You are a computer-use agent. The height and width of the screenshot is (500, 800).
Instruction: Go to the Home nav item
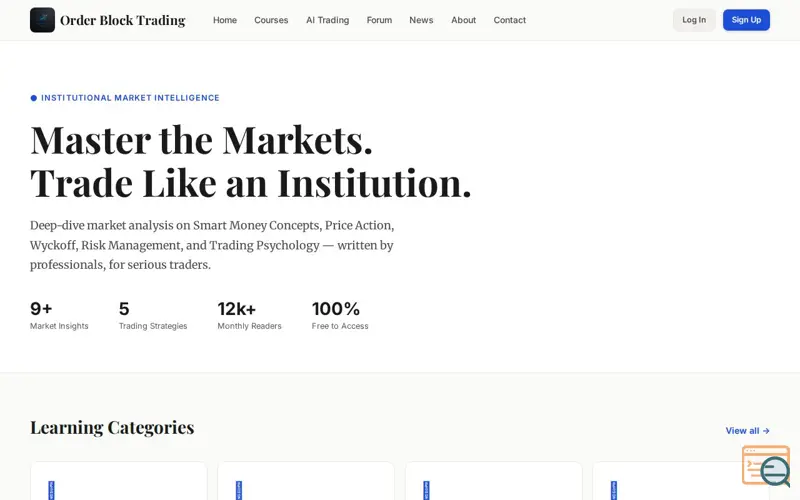[225, 20]
